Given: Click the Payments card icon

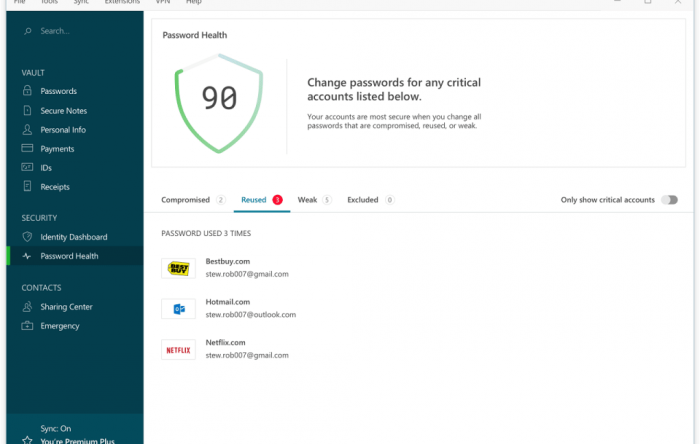Looking at the screenshot, I should (27, 148).
